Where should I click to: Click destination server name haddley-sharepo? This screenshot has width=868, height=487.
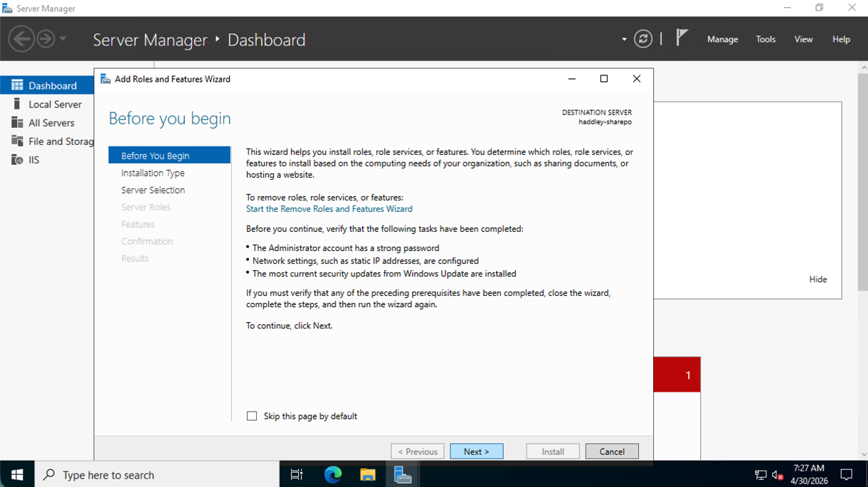pyautogui.click(x=605, y=122)
